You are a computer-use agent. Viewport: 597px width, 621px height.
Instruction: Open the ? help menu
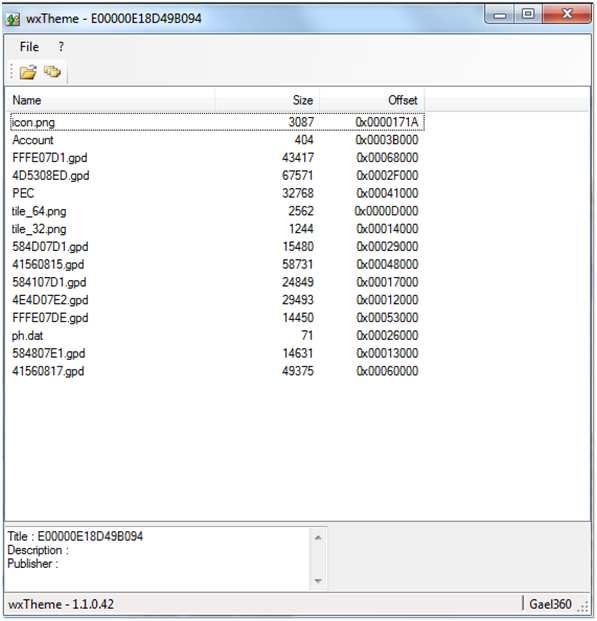(61, 47)
